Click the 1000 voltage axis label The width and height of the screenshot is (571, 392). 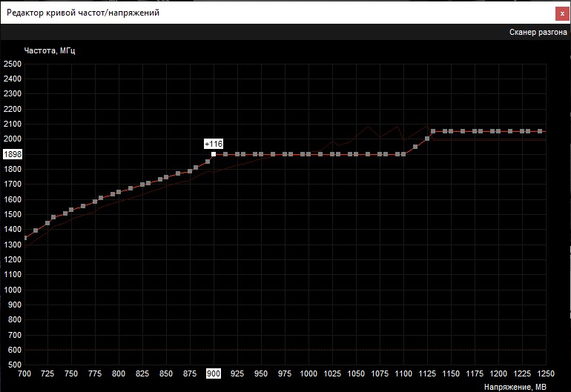[x=308, y=373]
